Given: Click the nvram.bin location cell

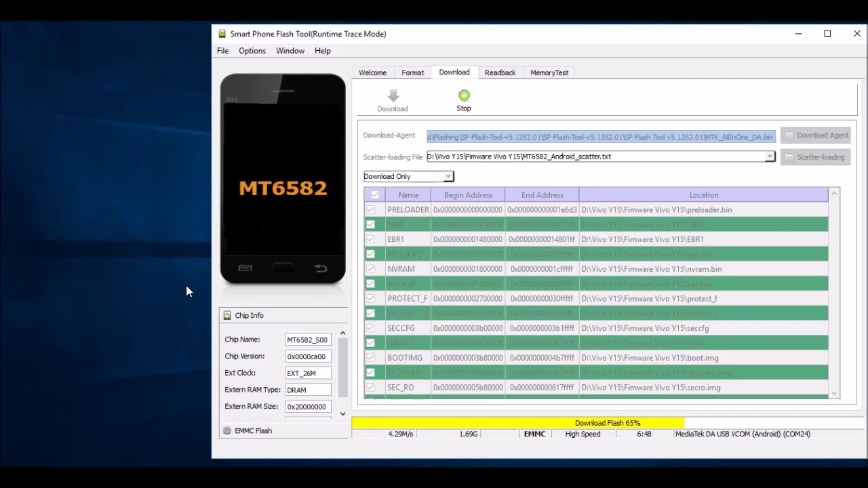Looking at the screenshot, I should (x=704, y=269).
